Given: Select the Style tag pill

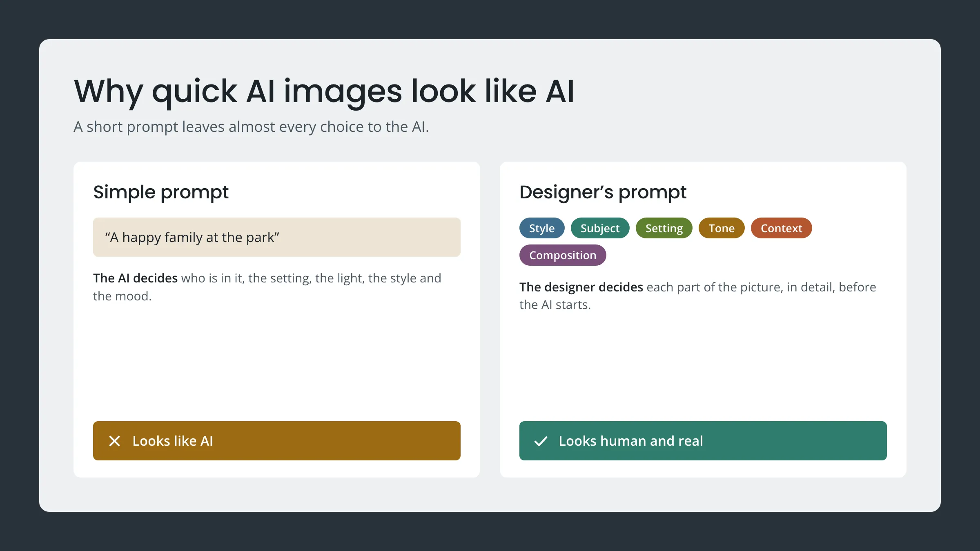Looking at the screenshot, I should pos(542,228).
